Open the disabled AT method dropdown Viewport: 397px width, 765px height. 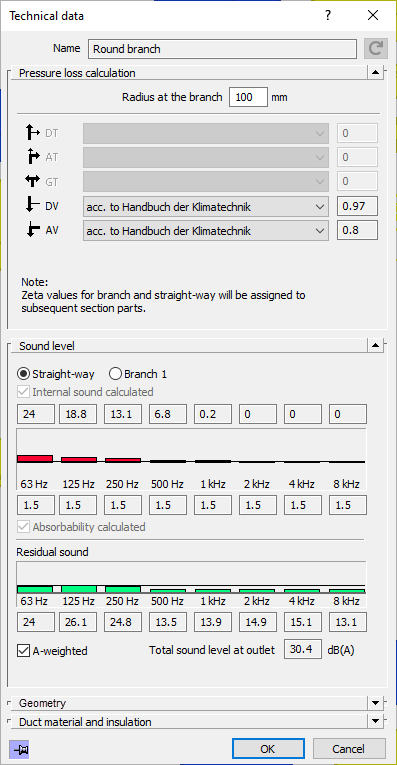tap(205, 157)
